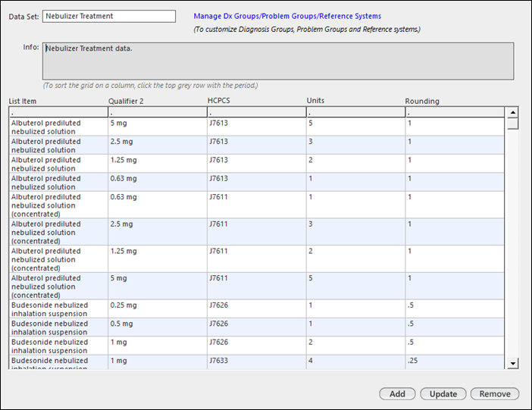Select Budesonide 1 mg row with J7626
The image size is (532, 410).
coord(256,346)
